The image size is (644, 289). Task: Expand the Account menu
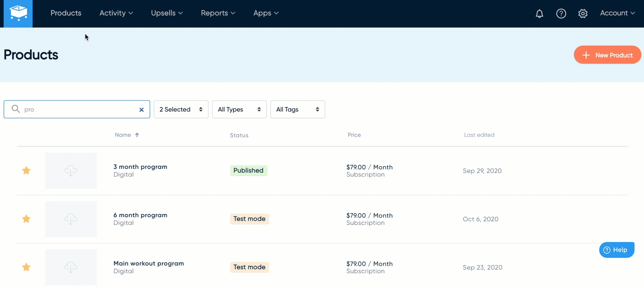tap(617, 13)
